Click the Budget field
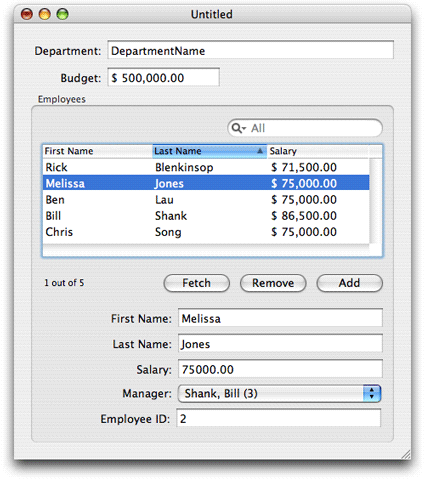The width and height of the screenshot is (425, 482). point(163,78)
